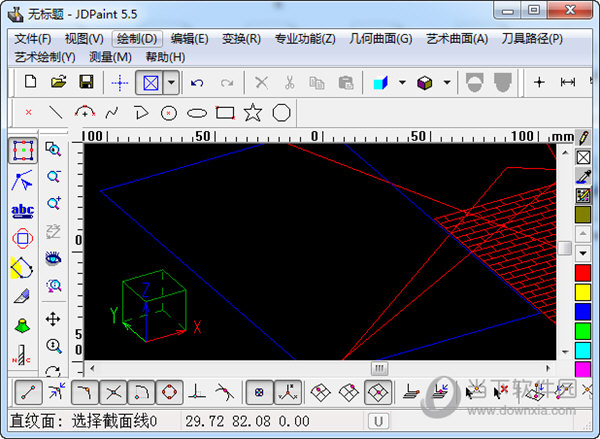Select the node editing tool in left sidebar
600x439 pixels.
(22, 180)
